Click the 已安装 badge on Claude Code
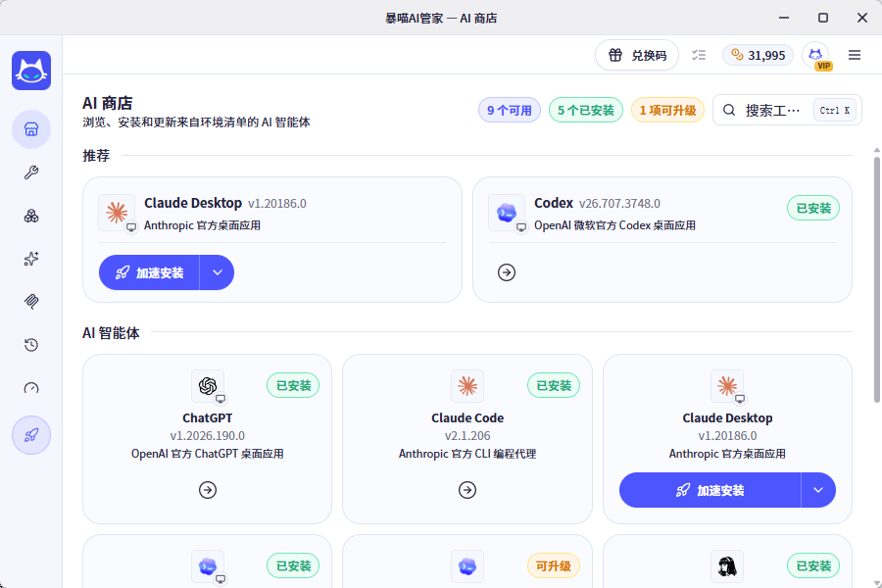 point(554,385)
